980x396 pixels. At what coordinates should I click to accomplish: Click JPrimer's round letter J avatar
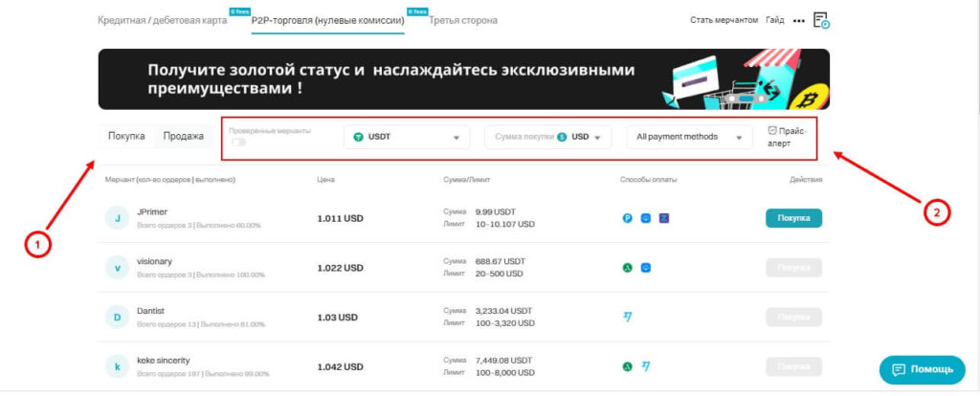pyautogui.click(x=117, y=219)
